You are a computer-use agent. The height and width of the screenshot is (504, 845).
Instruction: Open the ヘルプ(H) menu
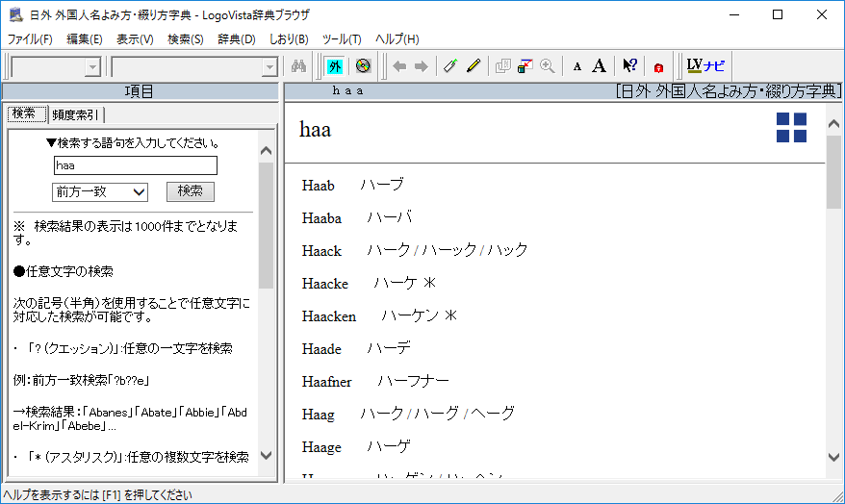397,38
